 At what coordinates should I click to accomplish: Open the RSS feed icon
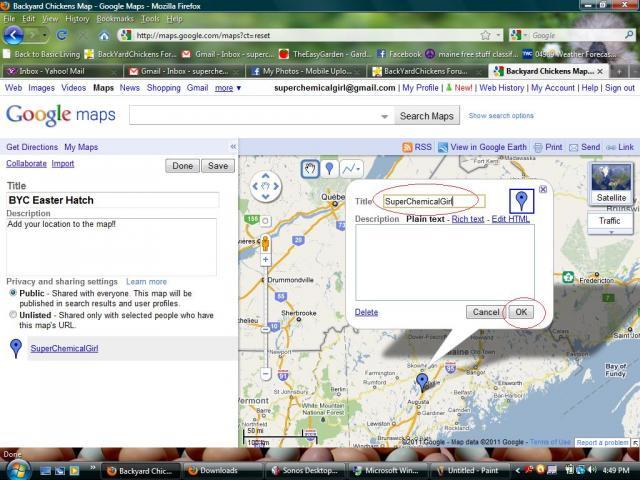407,147
